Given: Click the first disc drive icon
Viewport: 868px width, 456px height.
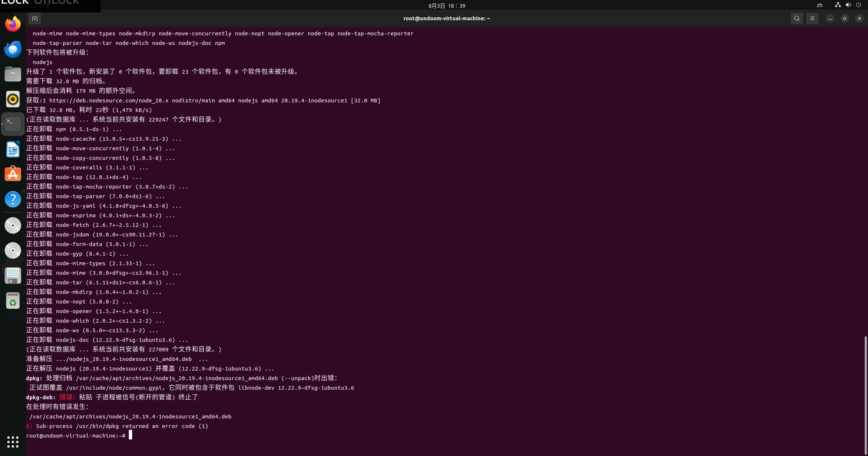Looking at the screenshot, I should pos(13,225).
